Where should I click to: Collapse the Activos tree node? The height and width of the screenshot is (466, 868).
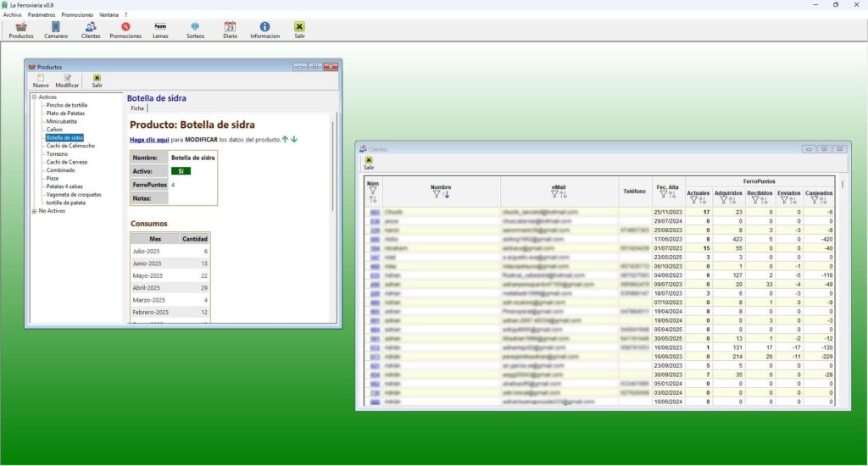click(35, 97)
